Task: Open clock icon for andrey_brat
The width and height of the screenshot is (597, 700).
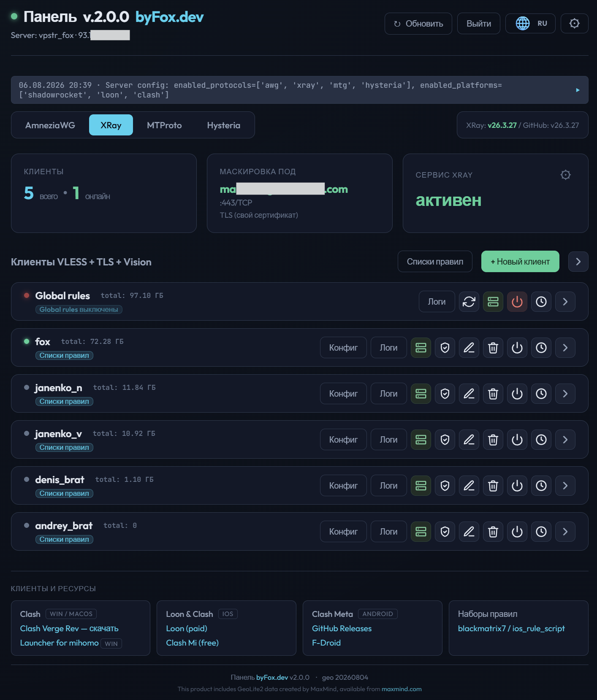Action: click(x=541, y=532)
